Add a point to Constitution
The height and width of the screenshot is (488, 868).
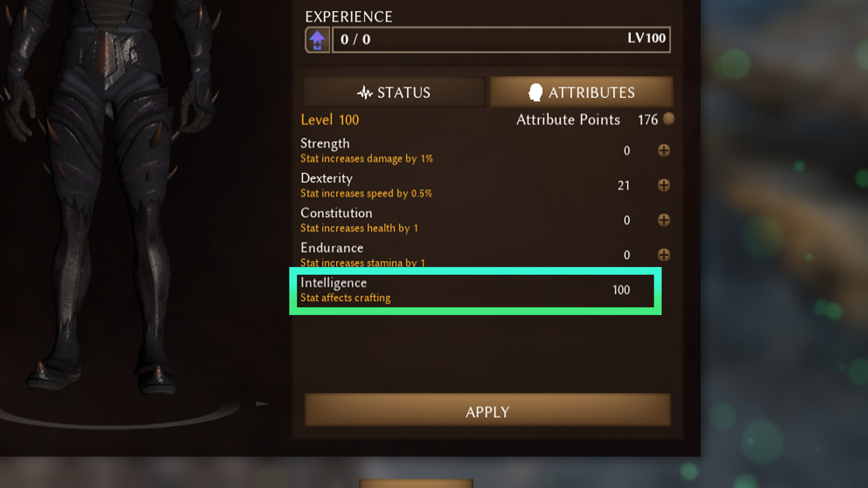(x=664, y=220)
